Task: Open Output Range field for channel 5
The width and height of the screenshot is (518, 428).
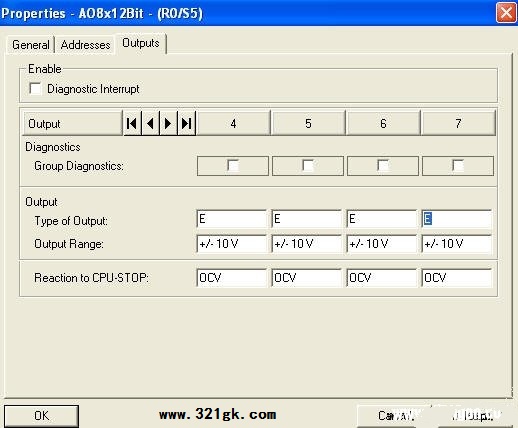Action: (x=307, y=244)
